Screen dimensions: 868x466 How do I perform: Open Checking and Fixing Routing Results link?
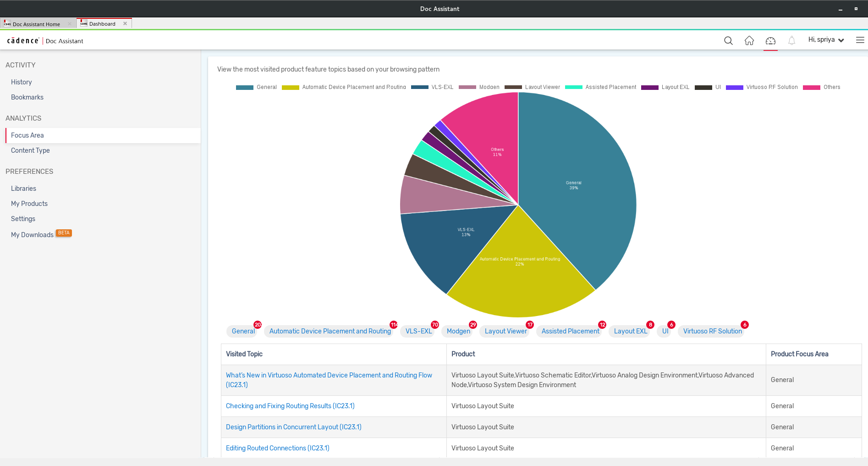(x=290, y=406)
